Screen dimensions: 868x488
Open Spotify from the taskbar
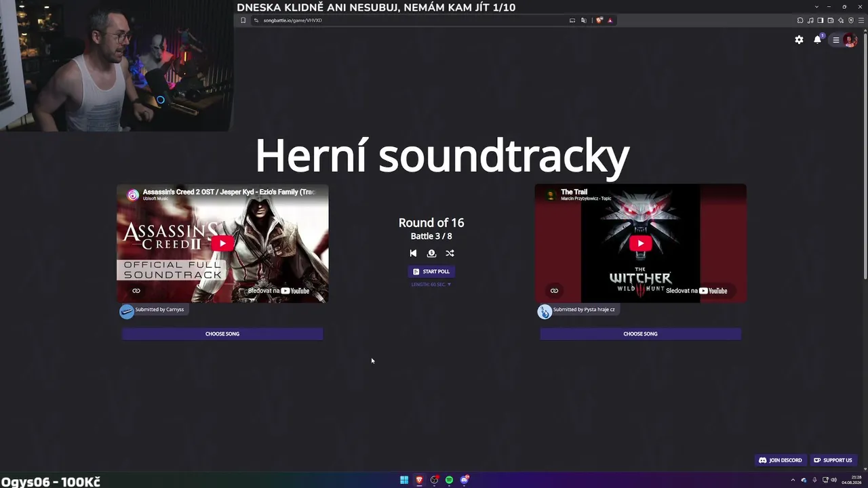449,480
